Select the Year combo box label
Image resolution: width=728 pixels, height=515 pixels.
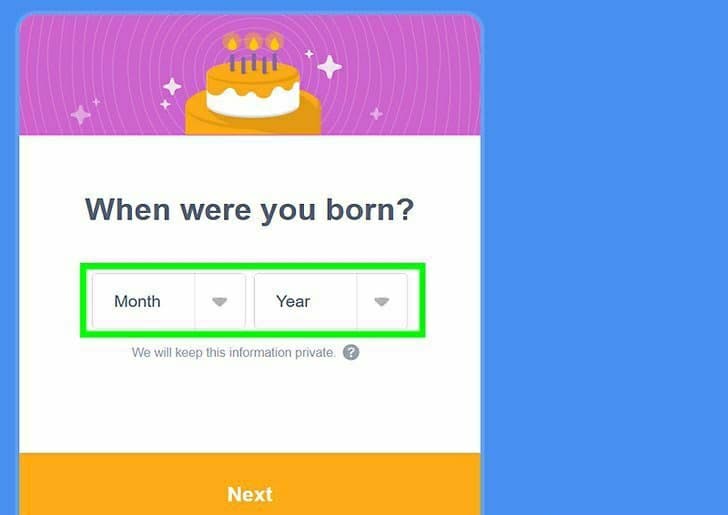(293, 301)
